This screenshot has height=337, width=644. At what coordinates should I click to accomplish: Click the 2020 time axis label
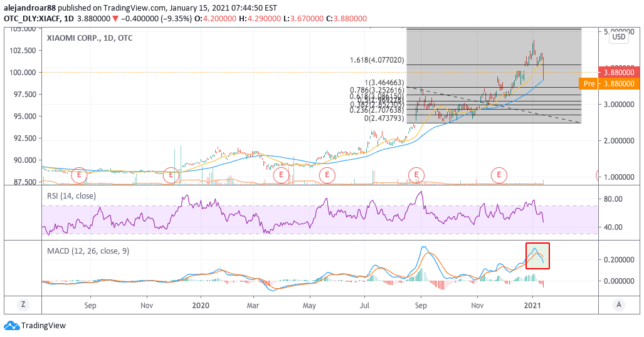pyautogui.click(x=201, y=306)
